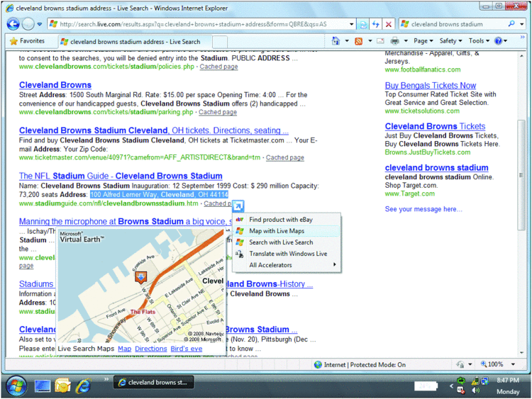Open the Cleveland Browns Tickets ad link
This screenshot has width=532, height=399.
pos(435,126)
